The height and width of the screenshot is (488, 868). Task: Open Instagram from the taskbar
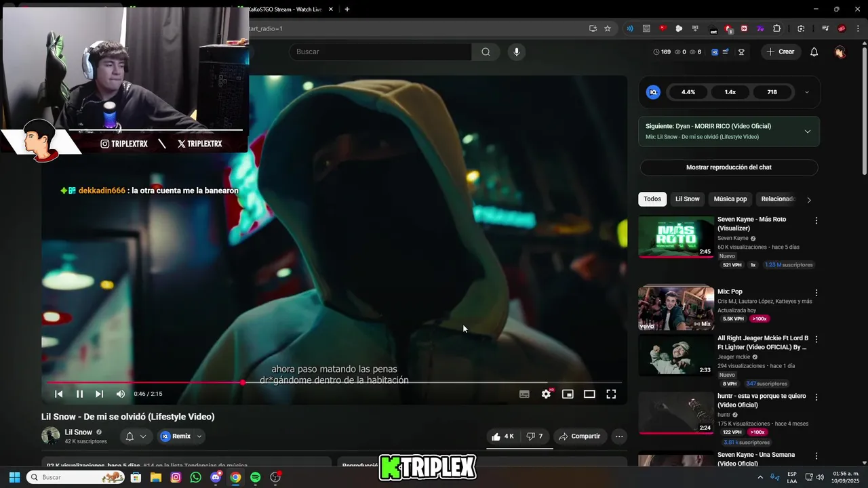tap(176, 477)
